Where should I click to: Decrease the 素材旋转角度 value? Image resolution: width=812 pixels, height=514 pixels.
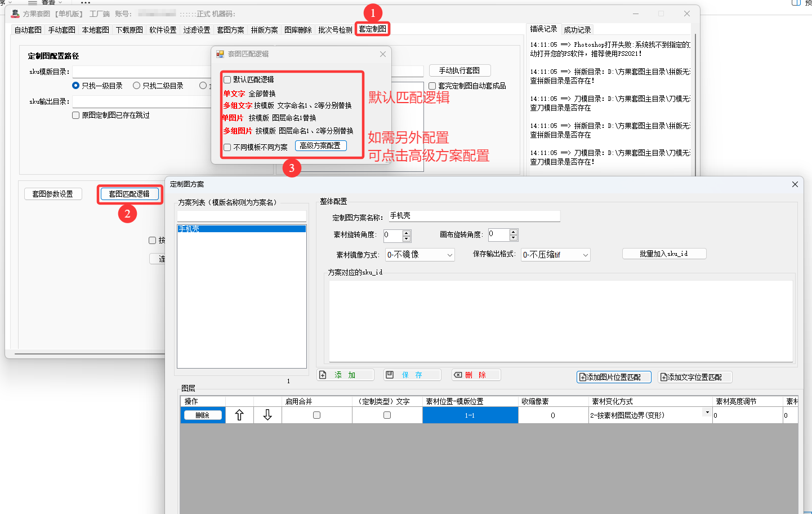[407, 238]
